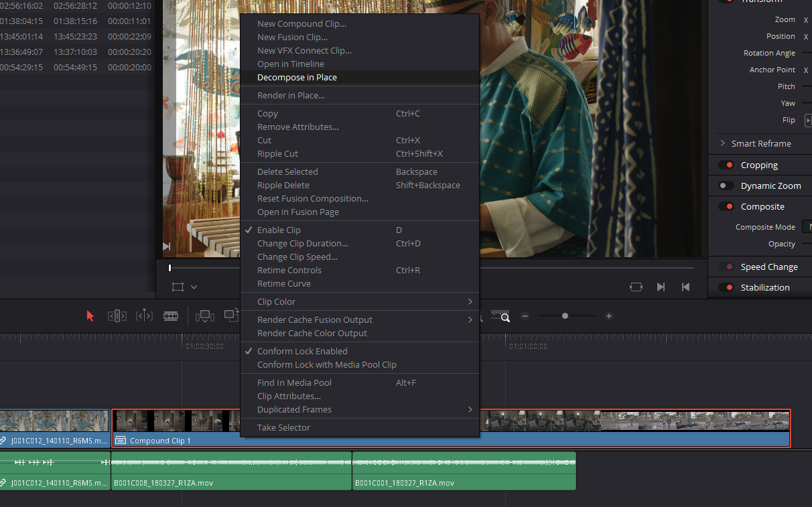812x507 pixels.
Task: Select Ripple Delete menu item
Action: pos(360,185)
